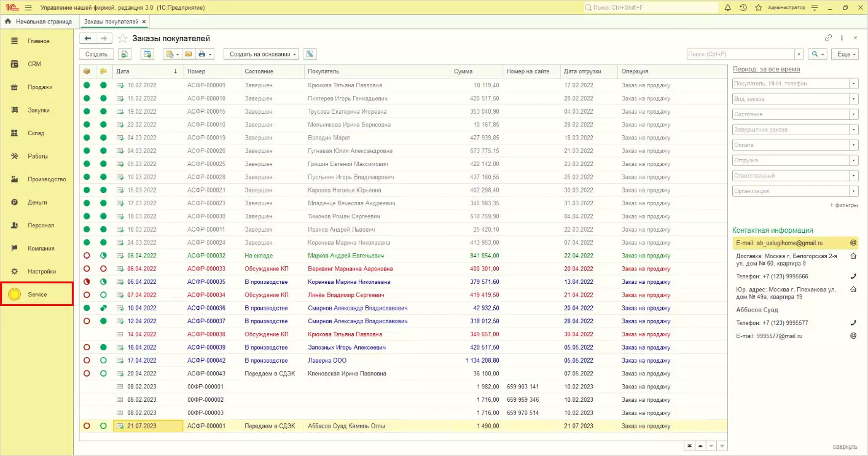Click the notifications bell icon
This screenshot has width=868, height=456.
(x=728, y=8)
